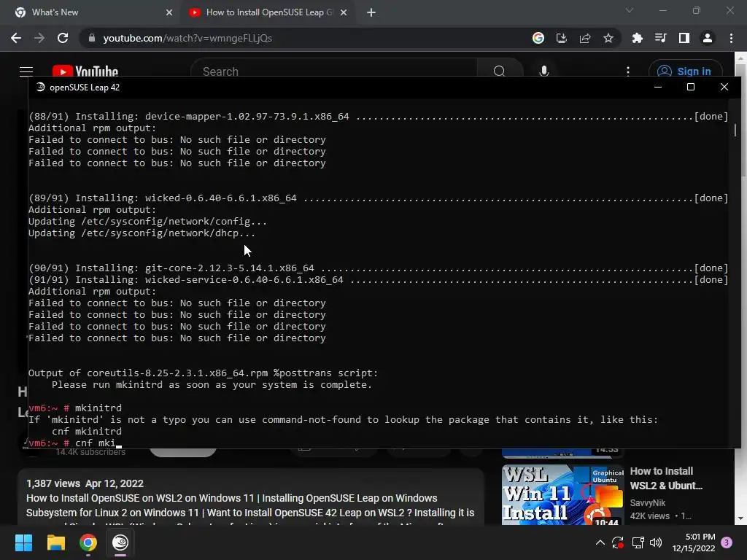
Task: Open the SavvyNik channel link
Action: tap(648, 503)
